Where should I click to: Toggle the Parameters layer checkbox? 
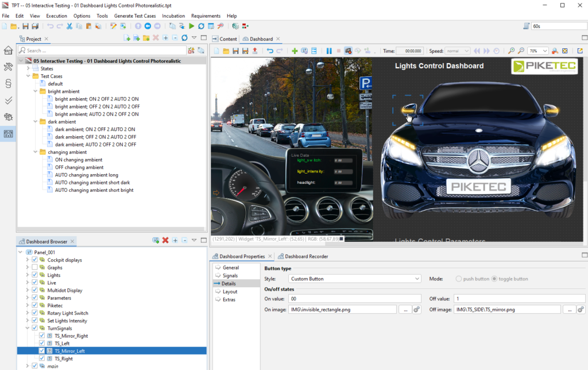tap(34, 298)
